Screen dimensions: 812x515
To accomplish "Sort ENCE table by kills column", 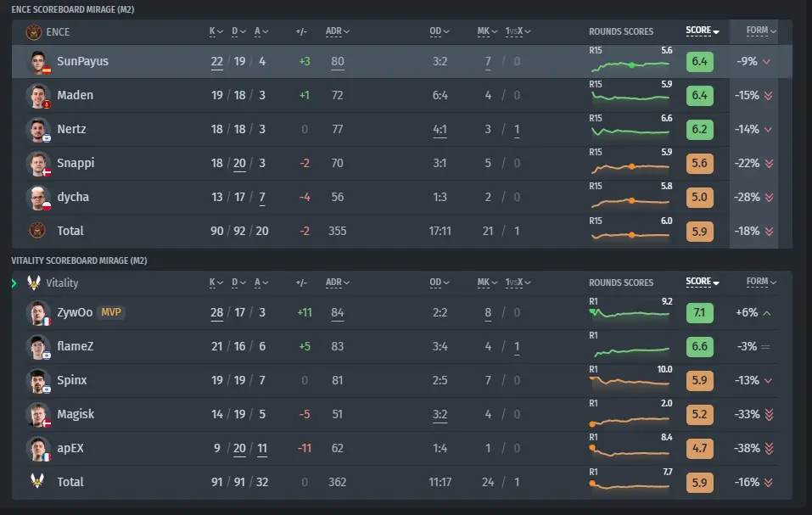I will tap(216, 31).
